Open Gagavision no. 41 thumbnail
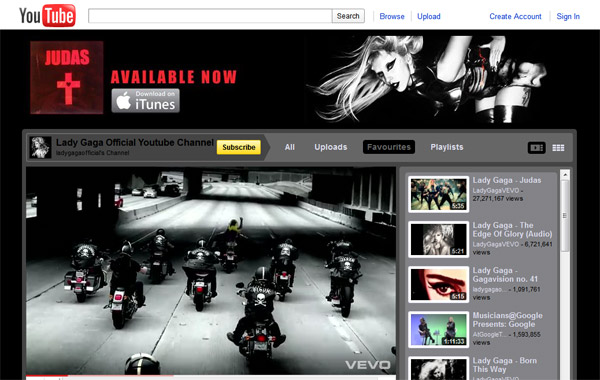 [x=438, y=284]
